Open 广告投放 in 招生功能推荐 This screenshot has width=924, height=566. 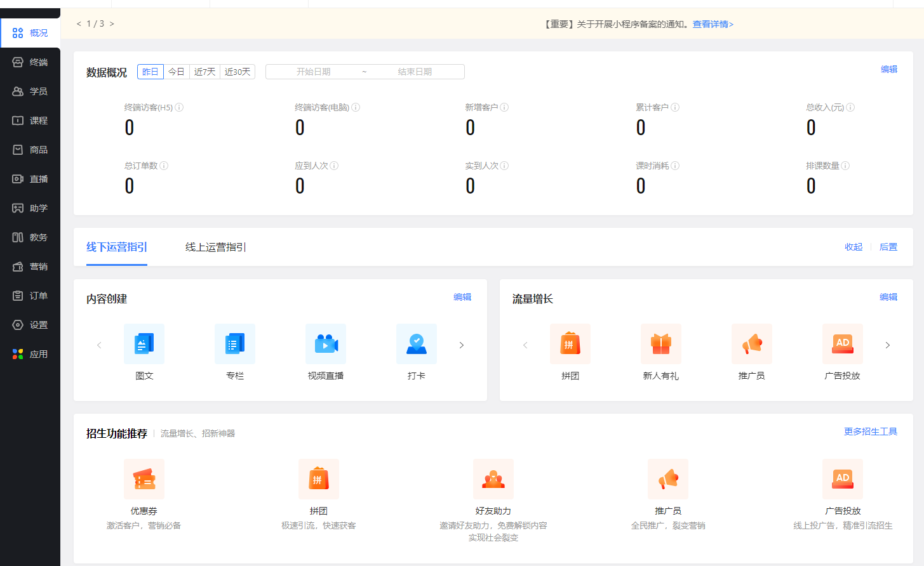[x=843, y=479]
